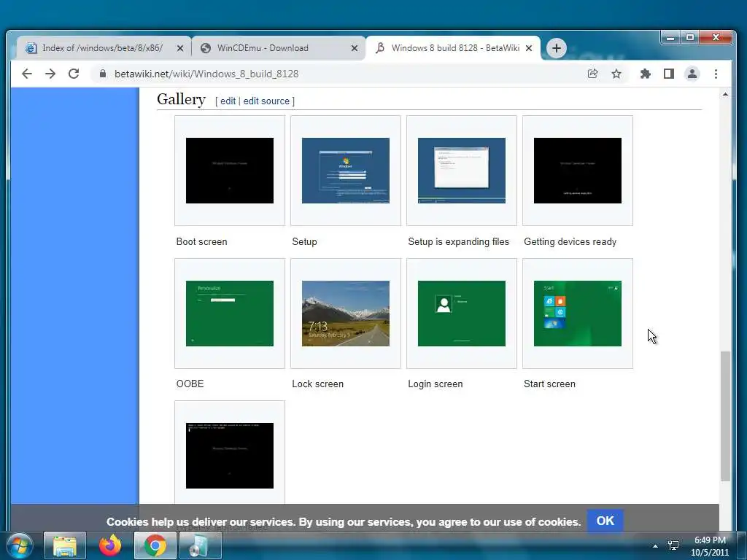Close the Windows 8 build 8128 tab
The width and height of the screenshot is (747, 560).
[x=529, y=48]
